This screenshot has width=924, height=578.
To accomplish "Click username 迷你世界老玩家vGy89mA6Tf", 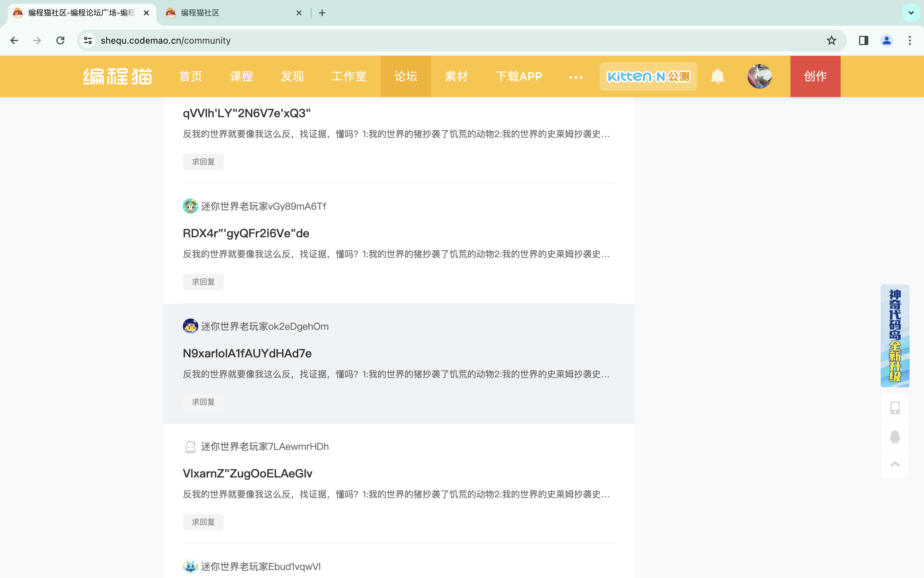I will [263, 206].
